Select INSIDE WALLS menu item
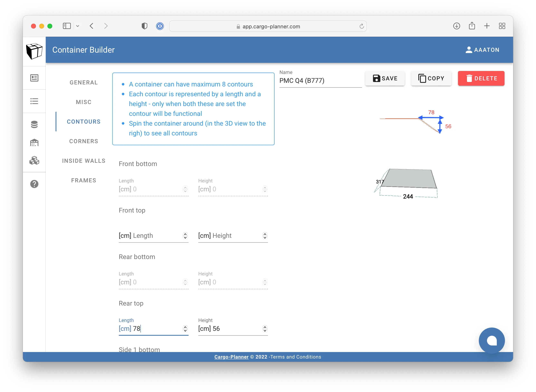Screen dimensions: 536x392 [84, 161]
